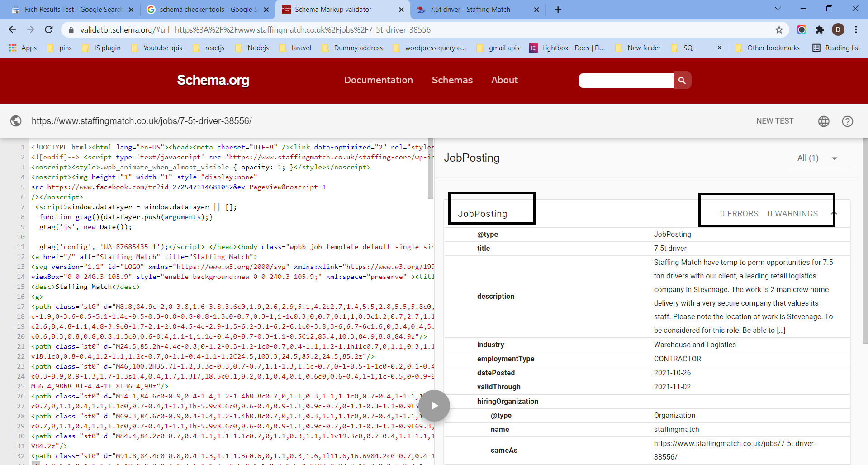Reload the page with the refresh icon
The height and width of the screenshot is (465, 868).
(49, 30)
